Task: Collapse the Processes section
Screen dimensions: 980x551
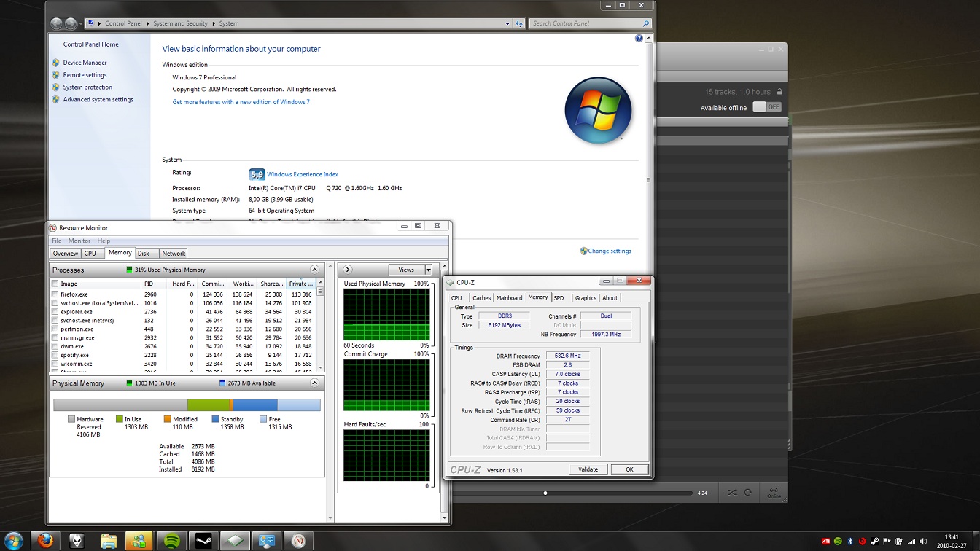Action: pos(315,270)
